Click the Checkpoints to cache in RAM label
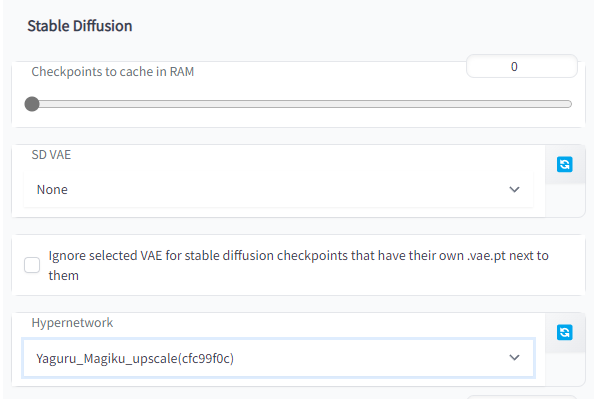594x399 pixels. 113,72
